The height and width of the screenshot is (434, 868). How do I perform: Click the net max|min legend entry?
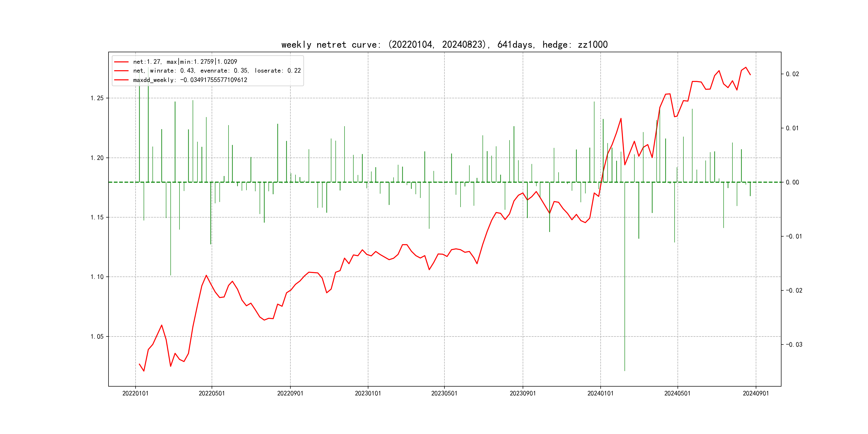(185, 62)
